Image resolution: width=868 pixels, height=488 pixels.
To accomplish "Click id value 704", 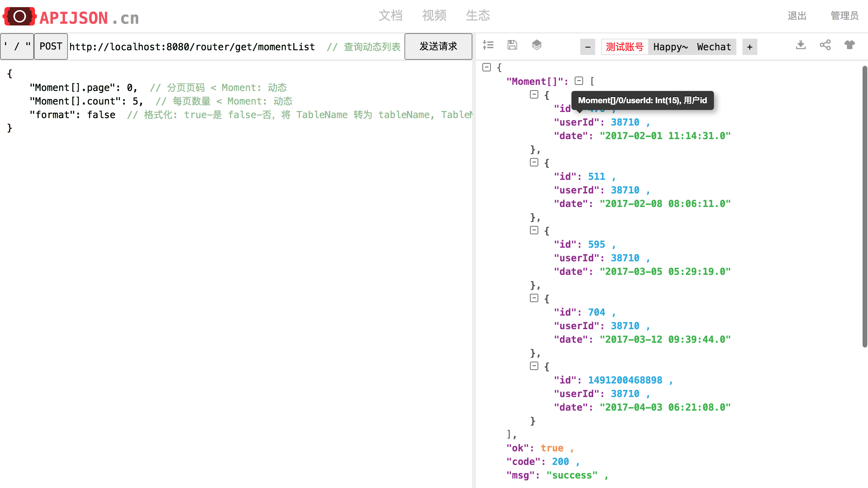I will [x=597, y=312].
